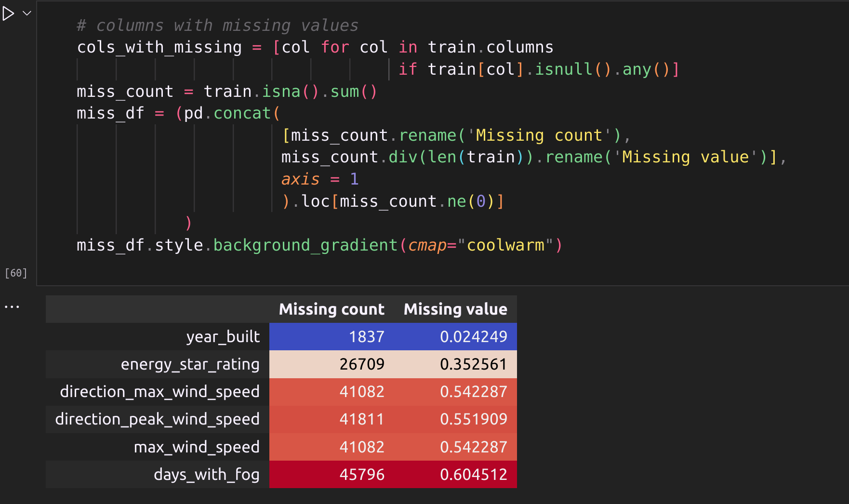Viewport: 849px width, 504px height.
Task: Click the 'Missing value' column header
Action: click(455, 309)
